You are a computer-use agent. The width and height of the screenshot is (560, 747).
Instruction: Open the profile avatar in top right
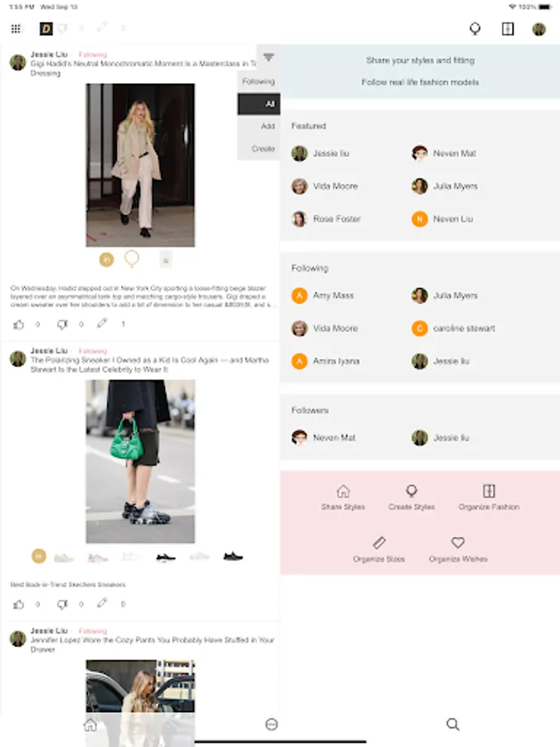coord(538,29)
